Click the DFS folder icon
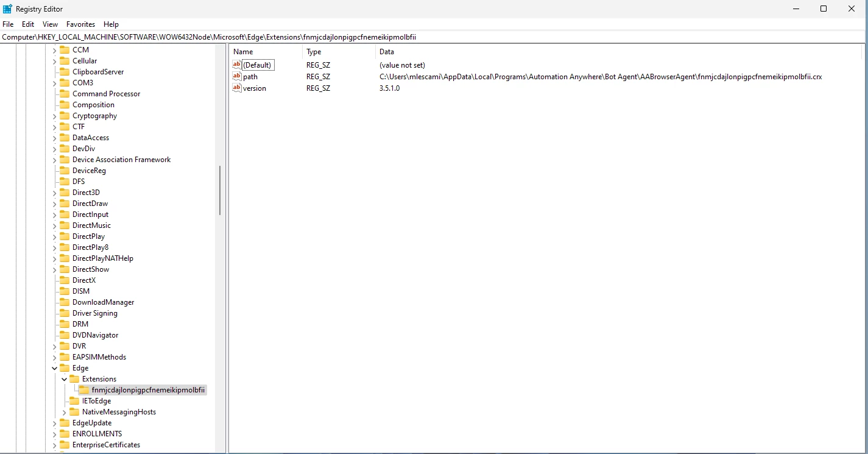The image size is (868, 454). coord(65,182)
